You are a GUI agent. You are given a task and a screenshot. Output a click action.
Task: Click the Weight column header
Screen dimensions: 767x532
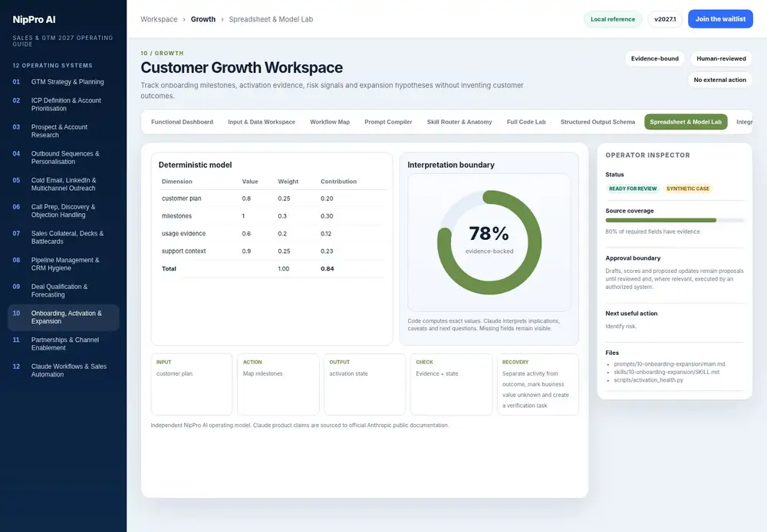point(288,182)
